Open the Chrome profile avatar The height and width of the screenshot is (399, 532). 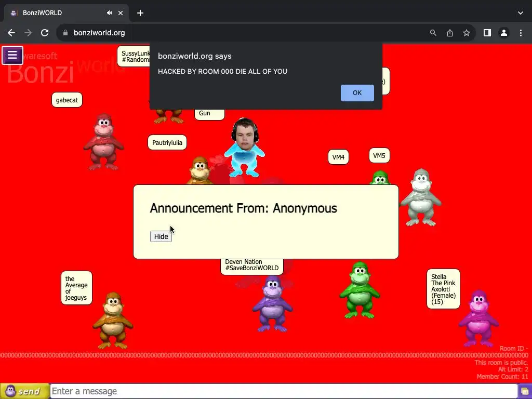[504, 33]
